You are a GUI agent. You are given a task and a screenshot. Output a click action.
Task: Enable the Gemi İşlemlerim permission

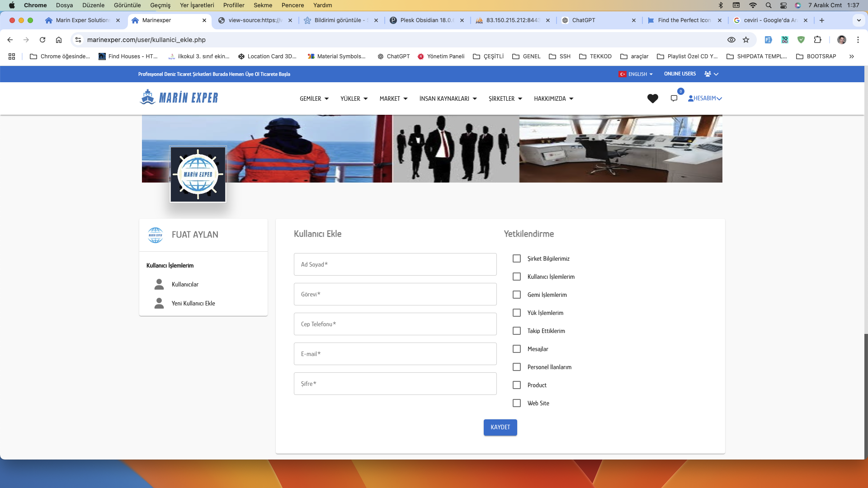tap(517, 295)
